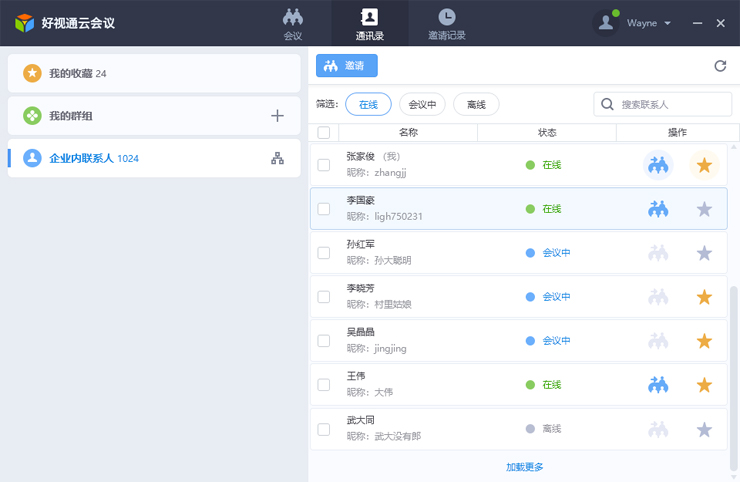The height and width of the screenshot is (482, 740).
Task: Click the plus icon beside 我的群组
Action: 278,116
